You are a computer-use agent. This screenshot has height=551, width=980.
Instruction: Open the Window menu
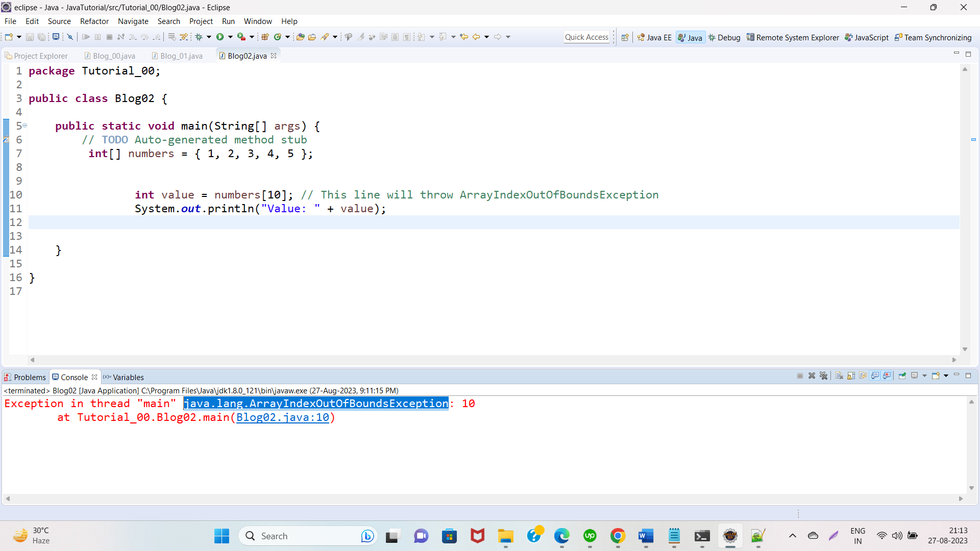258,21
